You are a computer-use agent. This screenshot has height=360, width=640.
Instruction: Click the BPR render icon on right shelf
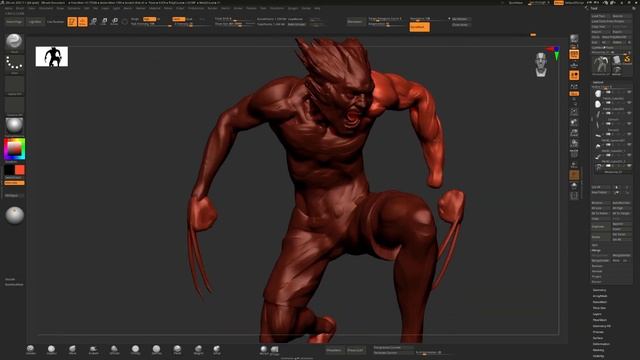[574, 39]
